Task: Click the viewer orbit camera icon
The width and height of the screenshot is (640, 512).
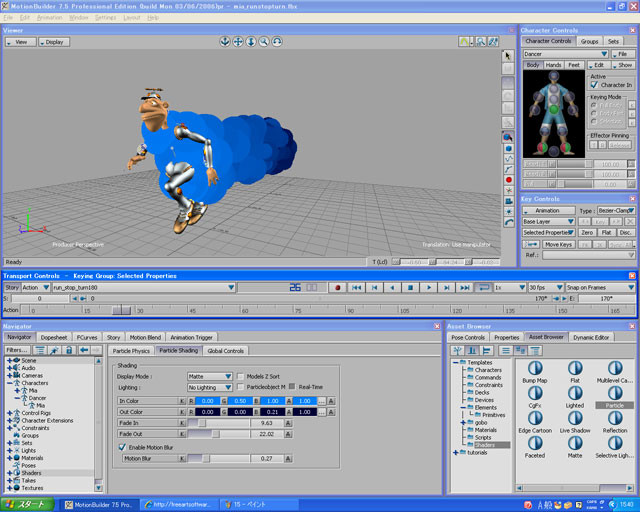Action: point(225,42)
